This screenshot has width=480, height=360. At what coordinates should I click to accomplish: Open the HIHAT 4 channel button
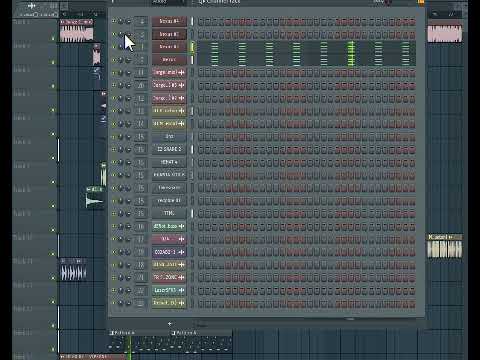pyautogui.click(x=169, y=162)
